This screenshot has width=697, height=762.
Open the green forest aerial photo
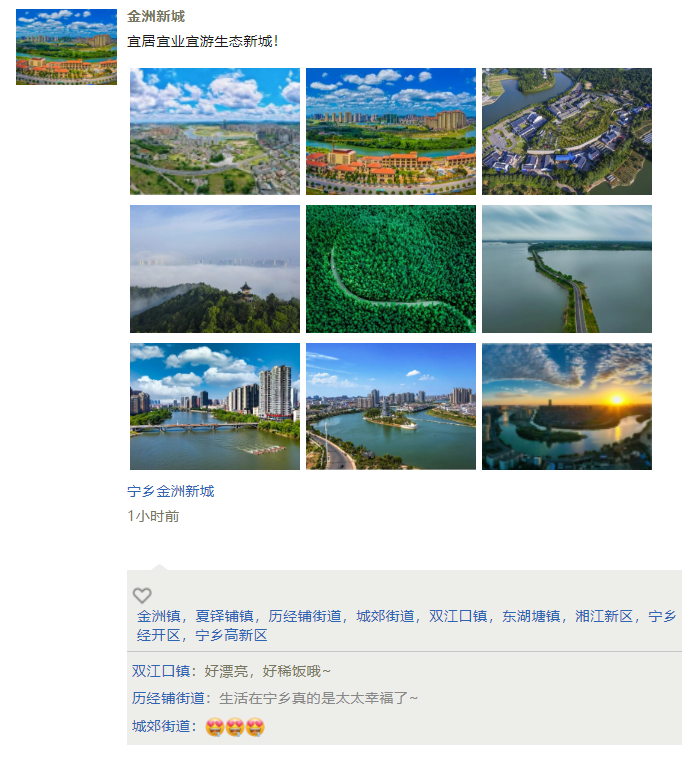pos(391,269)
